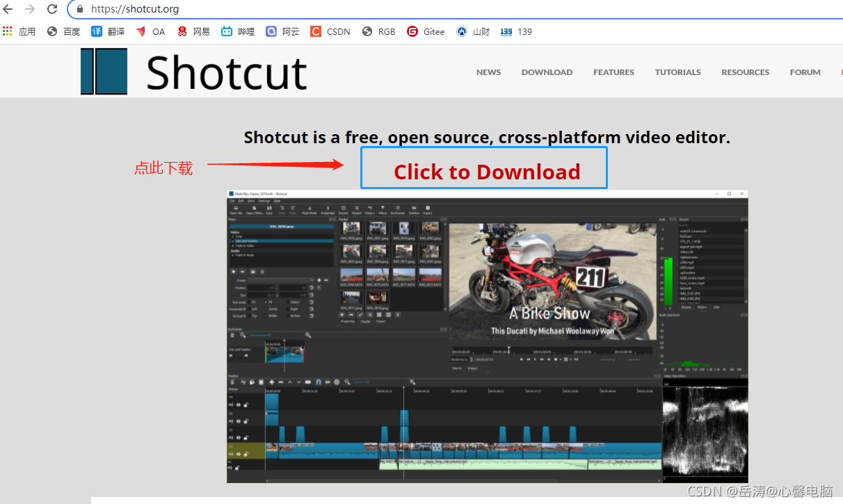
Task: Click Export icon in Shotcut toolbar
Action: tap(428, 210)
